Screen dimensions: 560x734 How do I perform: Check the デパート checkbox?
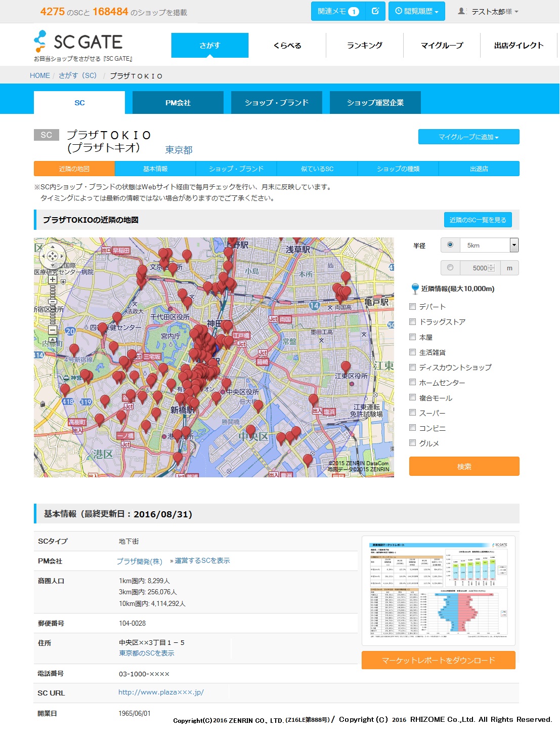(x=412, y=306)
